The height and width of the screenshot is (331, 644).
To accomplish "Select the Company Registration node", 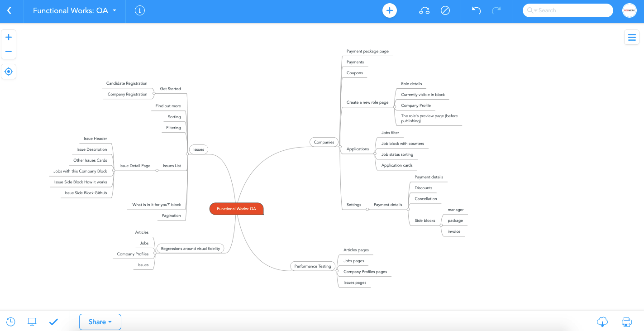I will click(128, 94).
